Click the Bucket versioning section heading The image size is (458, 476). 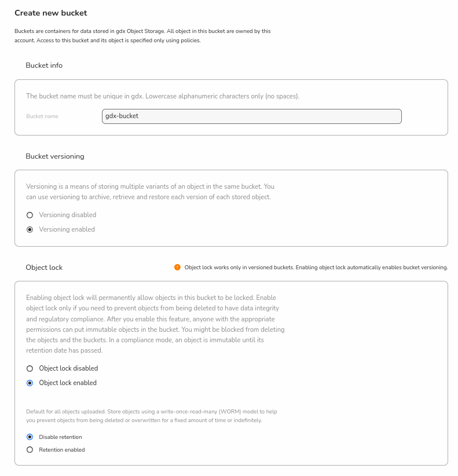pyautogui.click(x=55, y=156)
